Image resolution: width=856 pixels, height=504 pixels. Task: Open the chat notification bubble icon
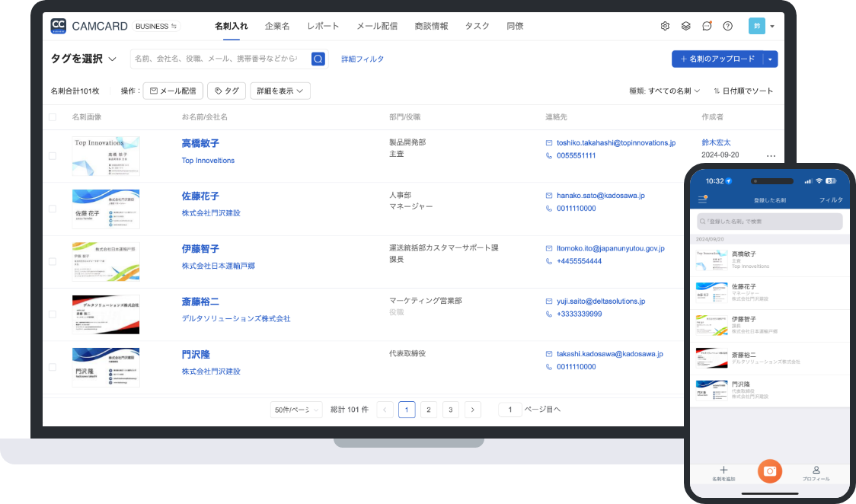pos(707,25)
